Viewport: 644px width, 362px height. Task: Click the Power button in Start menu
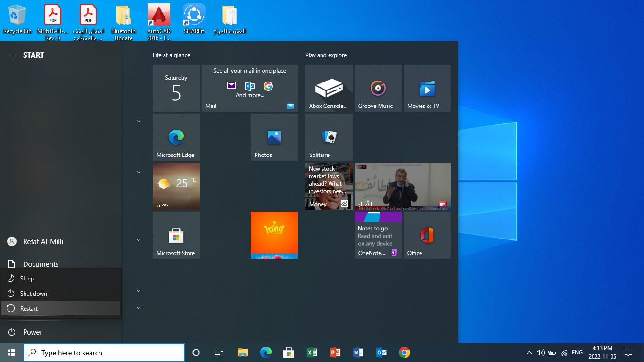pos(33,332)
